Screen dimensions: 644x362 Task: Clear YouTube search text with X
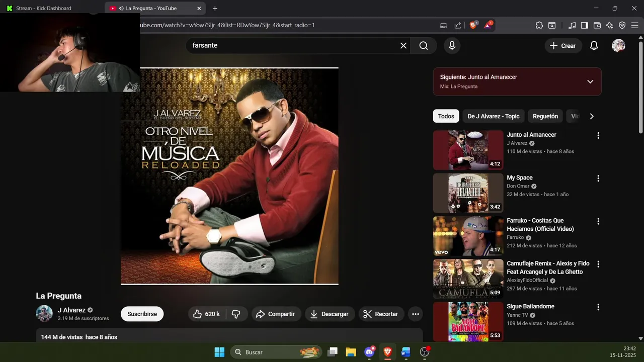click(404, 46)
